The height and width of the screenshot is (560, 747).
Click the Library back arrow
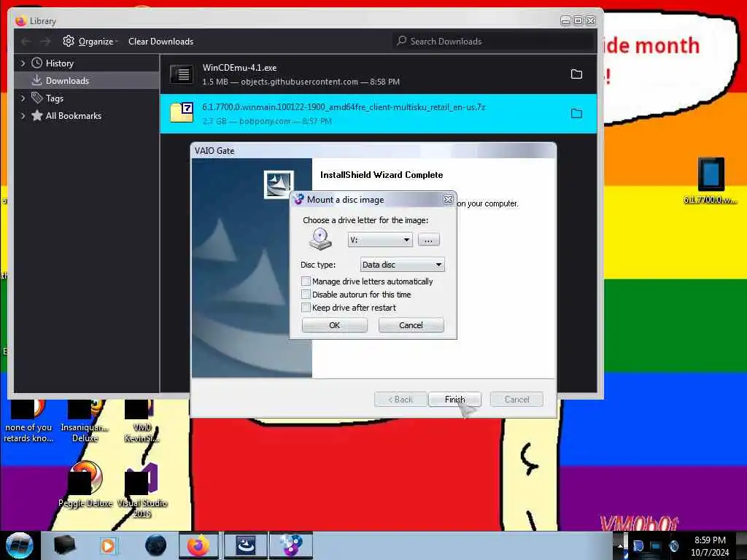tap(26, 42)
